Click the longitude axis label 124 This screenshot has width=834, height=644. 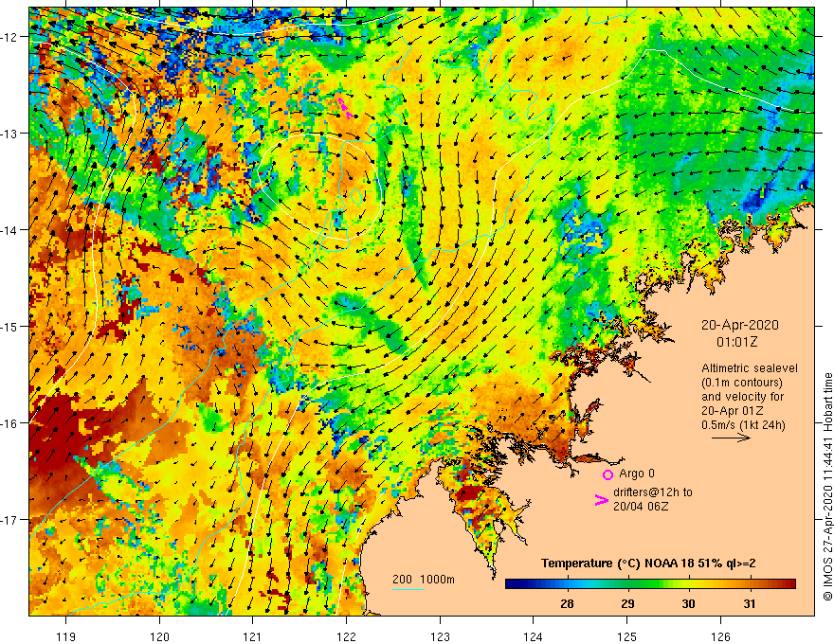point(534,636)
